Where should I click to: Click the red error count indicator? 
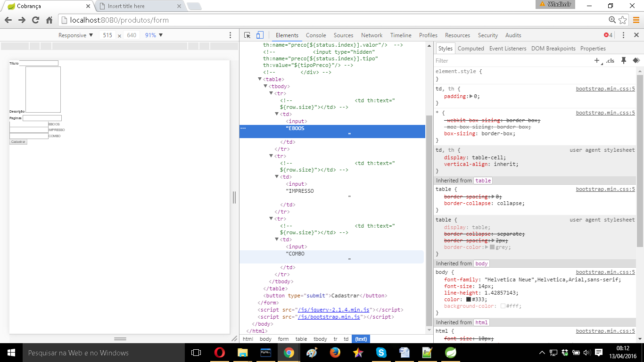(x=608, y=35)
